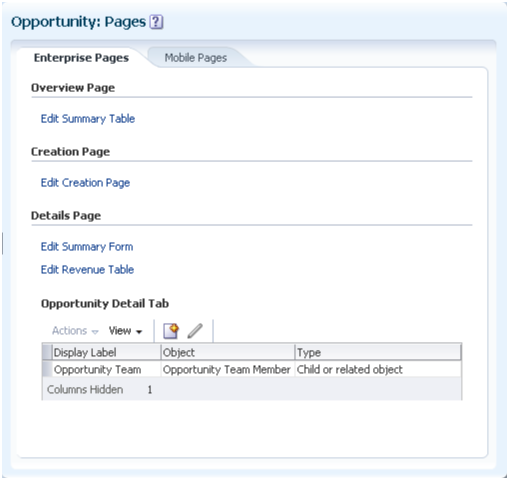Open the Edit Creation Page link
This screenshot has width=509, height=480.
(85, 183)
